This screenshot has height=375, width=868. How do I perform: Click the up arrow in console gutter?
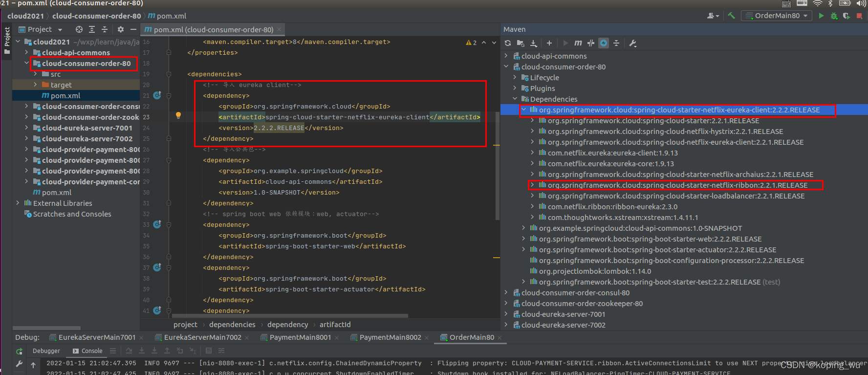(33, 365)
